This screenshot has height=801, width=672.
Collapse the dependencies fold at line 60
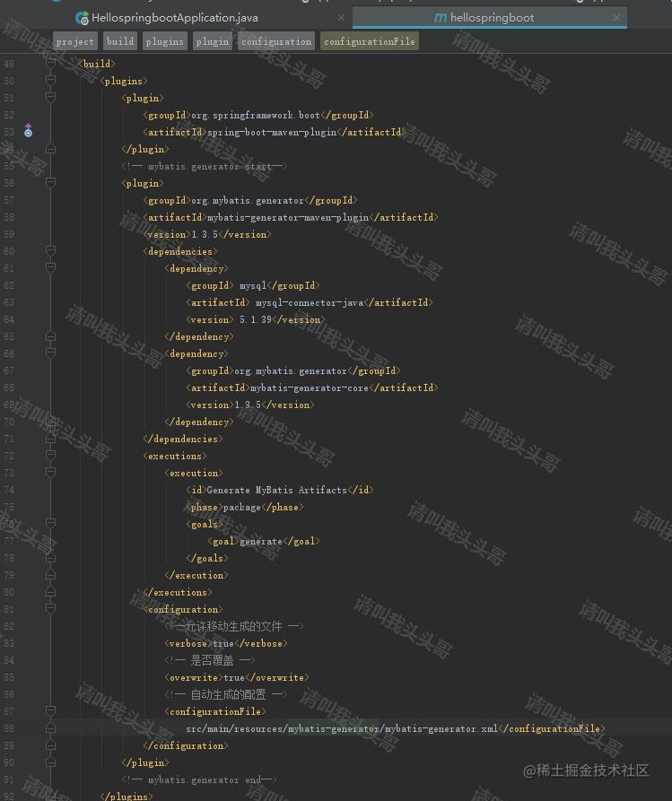[50, 250]
